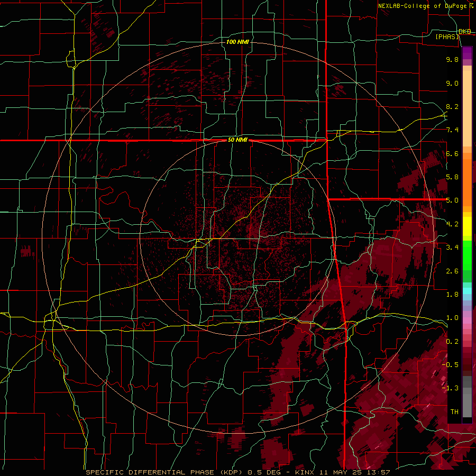Click the Specific Differential Phase title caption
Image resolution: width=476 pixels, height=476 pixels.
tap(238, 472)
